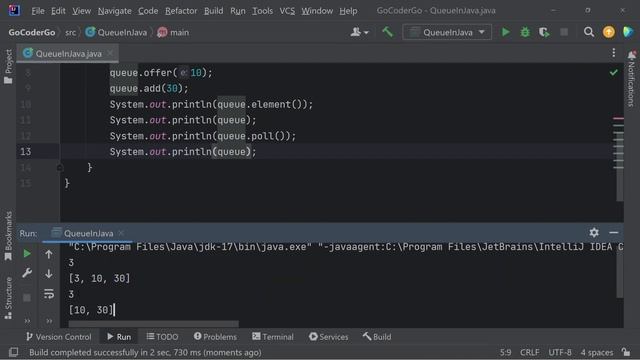Open the user account dropdown
The height and width of the screenshot is (360, 640).
coord(359,32)
